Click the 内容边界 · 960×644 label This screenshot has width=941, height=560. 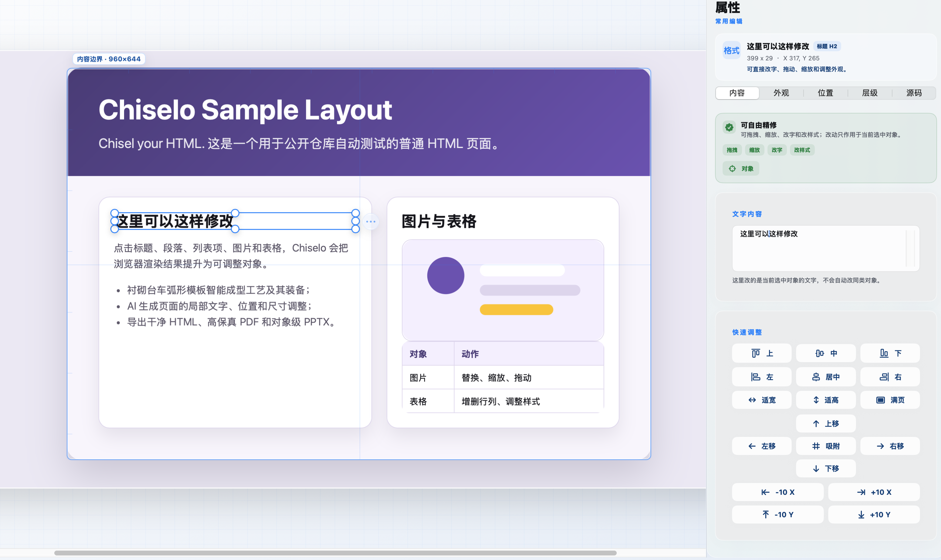pyautogui.click(x=109, y=59)
